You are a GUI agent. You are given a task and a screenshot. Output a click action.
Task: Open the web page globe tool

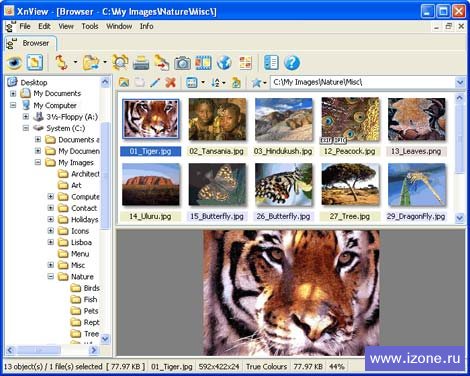click(224, 63)
